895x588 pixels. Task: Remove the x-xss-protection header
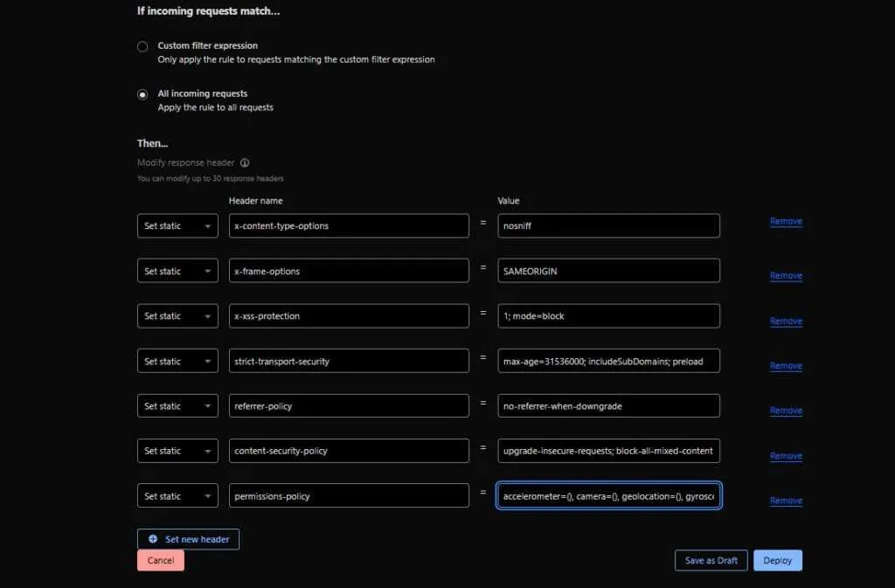pyautogui.click(x=786, y=322)
